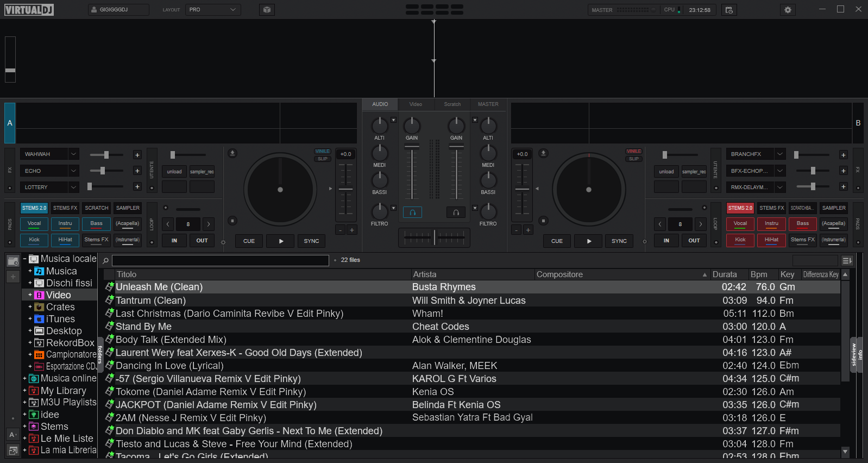Toggle VINILE mode on right deck

[x=634, y=152]
